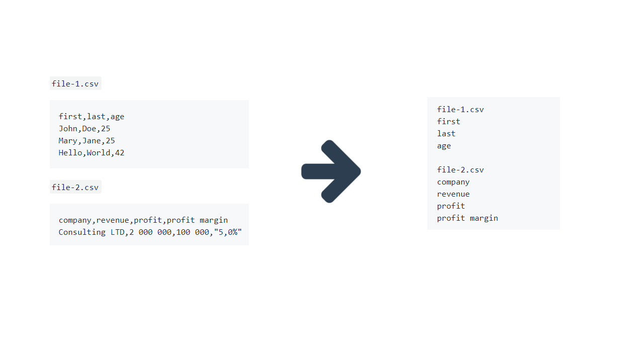
Task: Click the 'first,last,age' header line
Action: 92,117
